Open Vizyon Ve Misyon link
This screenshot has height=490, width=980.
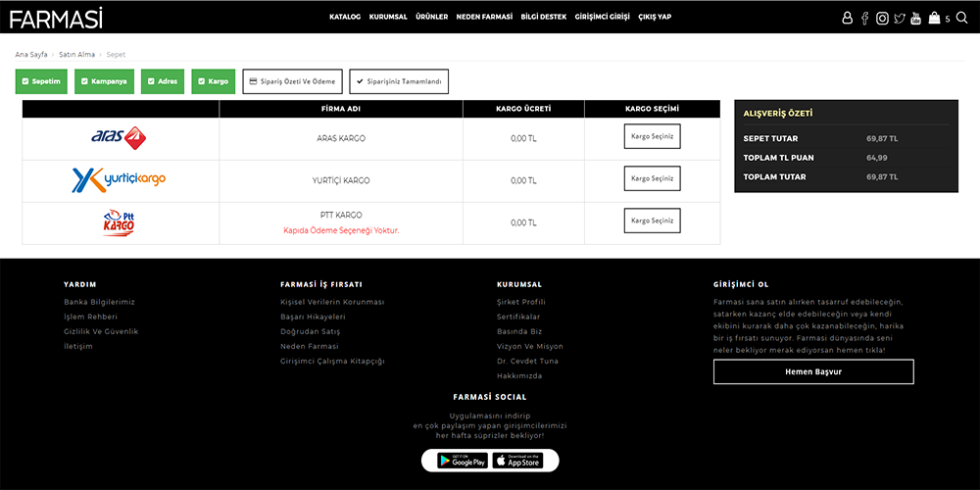tap(530, 346)
